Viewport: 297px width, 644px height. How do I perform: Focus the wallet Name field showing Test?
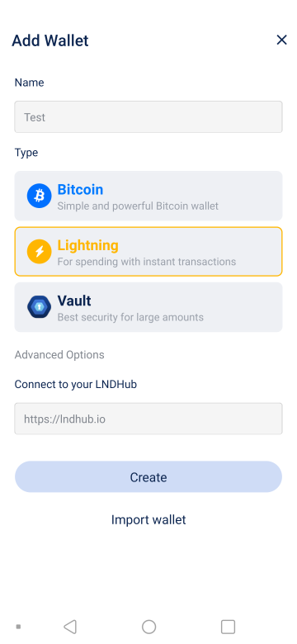pyautogui.click(x=148, y=117)
